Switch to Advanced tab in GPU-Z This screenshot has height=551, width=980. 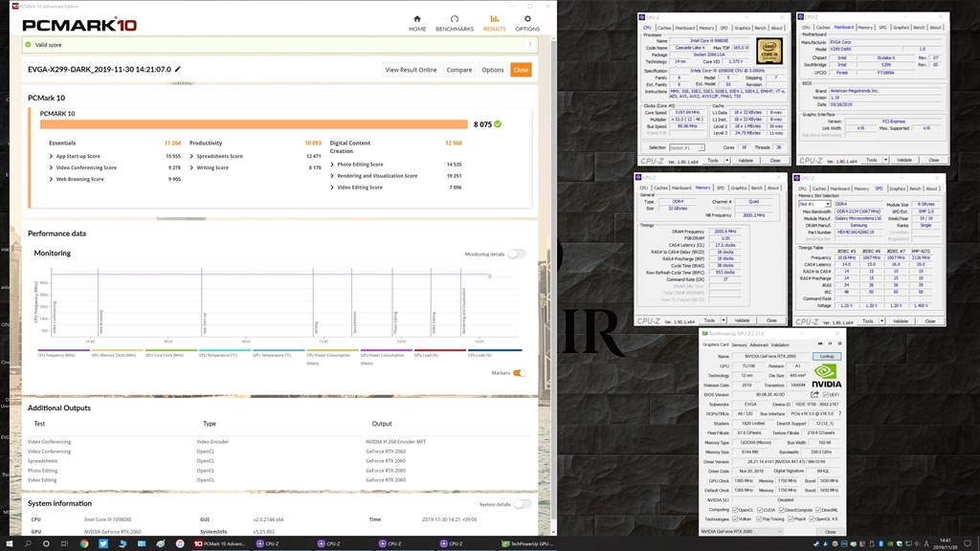(759, 344)
